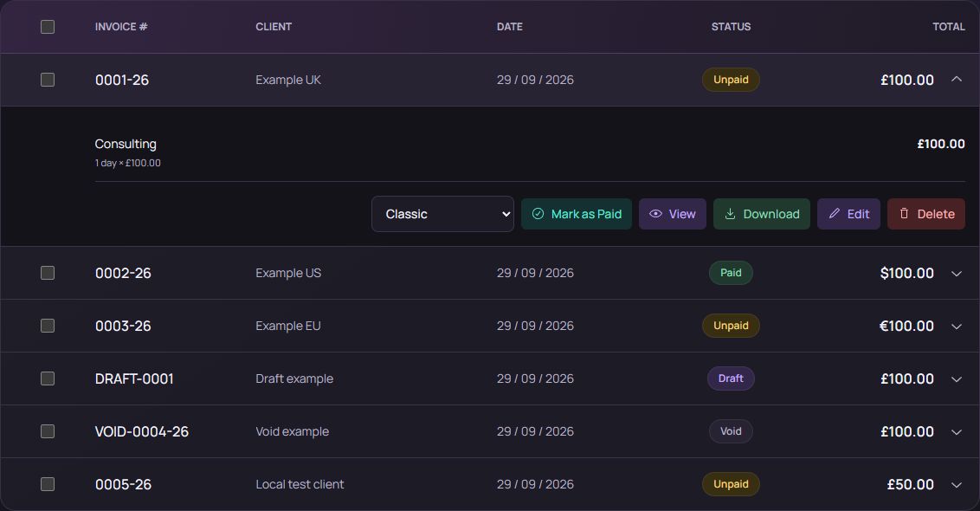Image resolution: width=980 pixels, height=511 pixels.
Task: Expand invoice 0005-26 details chevron
Action: tap(957, 485)
